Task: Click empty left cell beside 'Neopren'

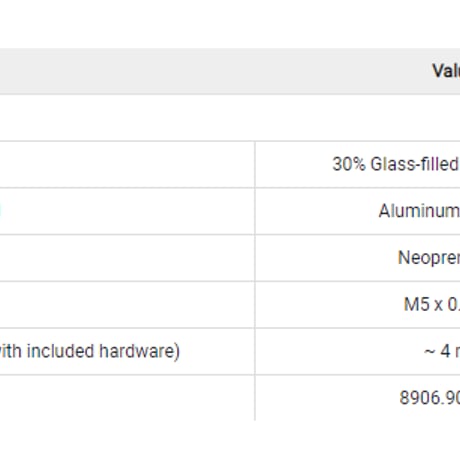Action: pos(127,258)
